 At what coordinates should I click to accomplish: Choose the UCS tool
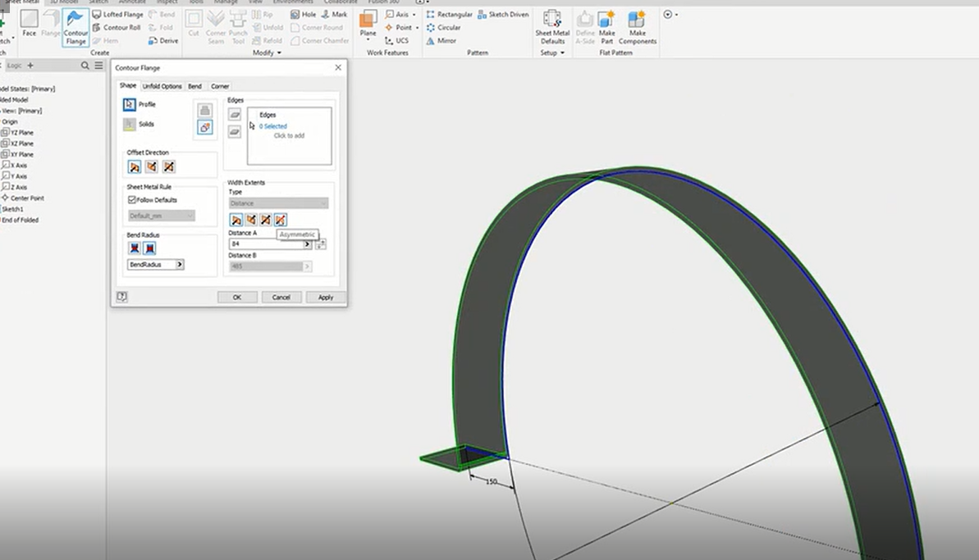[396, 40]
